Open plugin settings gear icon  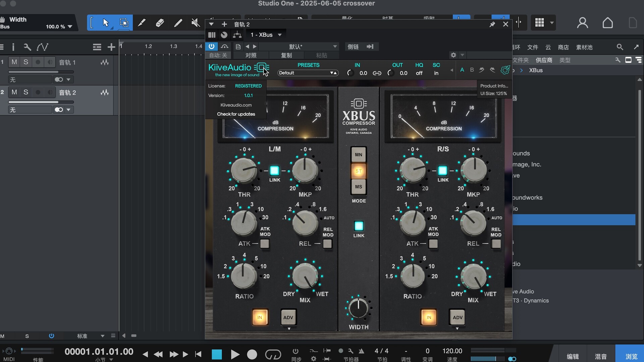pos(453,55)
